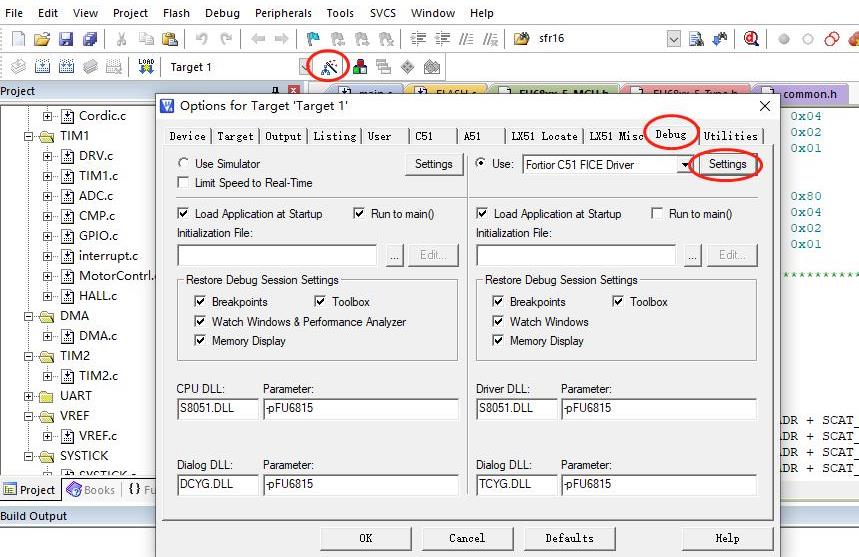Viewport: 859px width, 557px height.
Task: Enable Limit Speed to Real-Time checkbox
Action: [x=183, y=183]
